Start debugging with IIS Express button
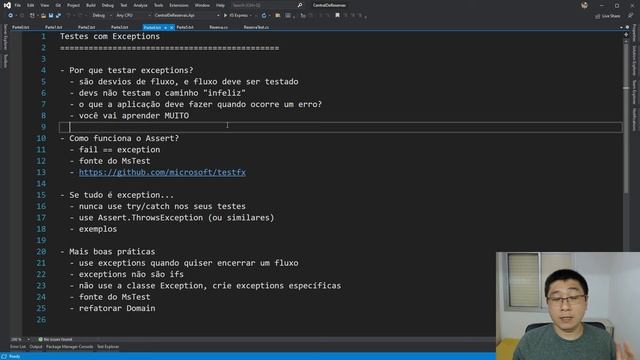 [236, 16]
